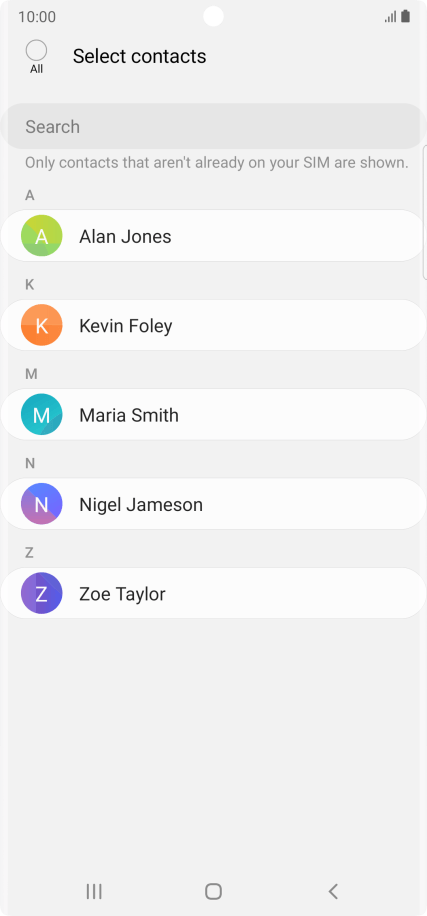This screenshot has height=916, width=427.
Task: Tap Kevin Foley orange avatar icon
Action: coord(41,325)
